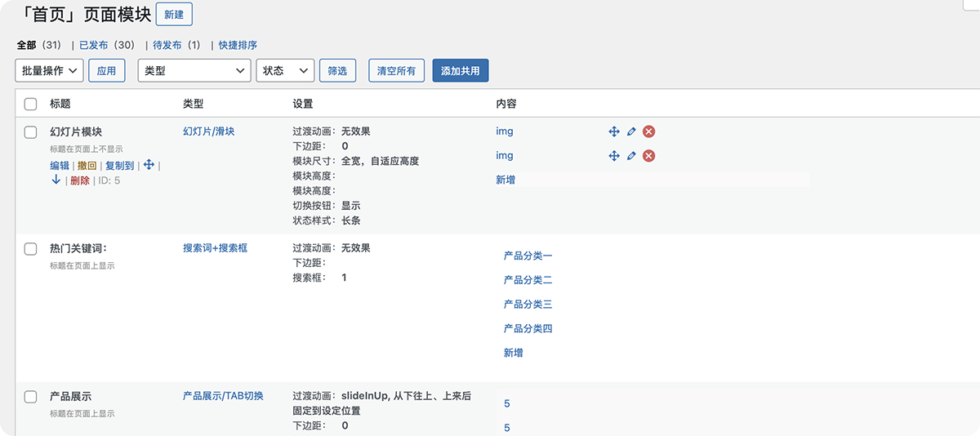Click red delete icon for first img
The image size is (980, 436).
(x=648, y=131)
